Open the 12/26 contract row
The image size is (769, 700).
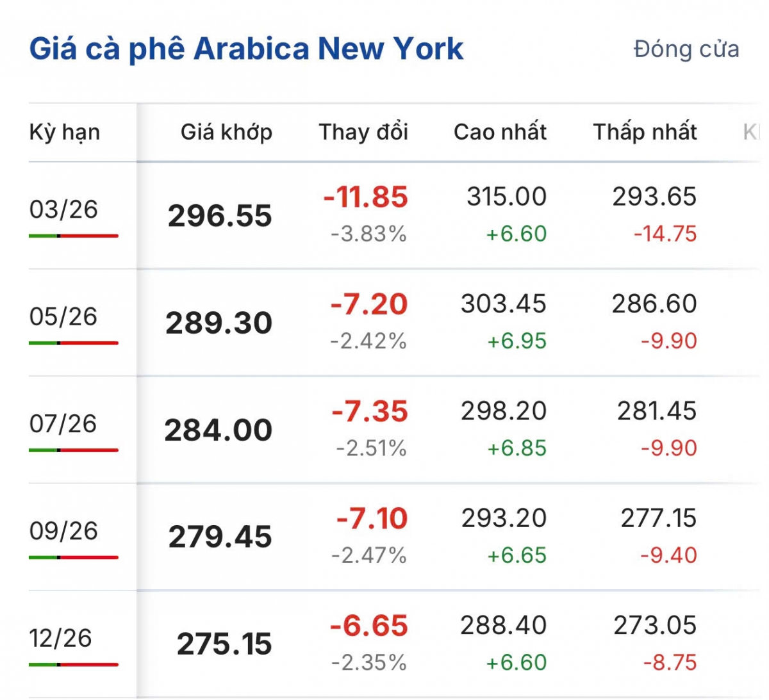(61, 638)
